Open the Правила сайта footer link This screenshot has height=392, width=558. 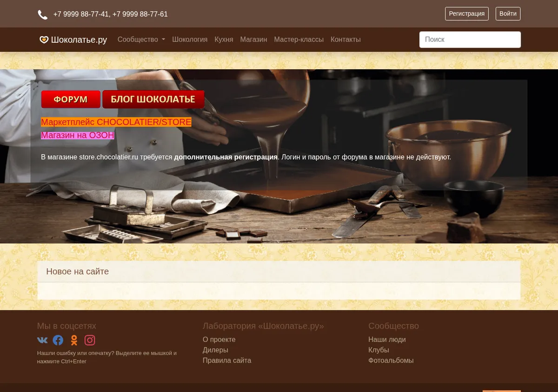point(227,360)
